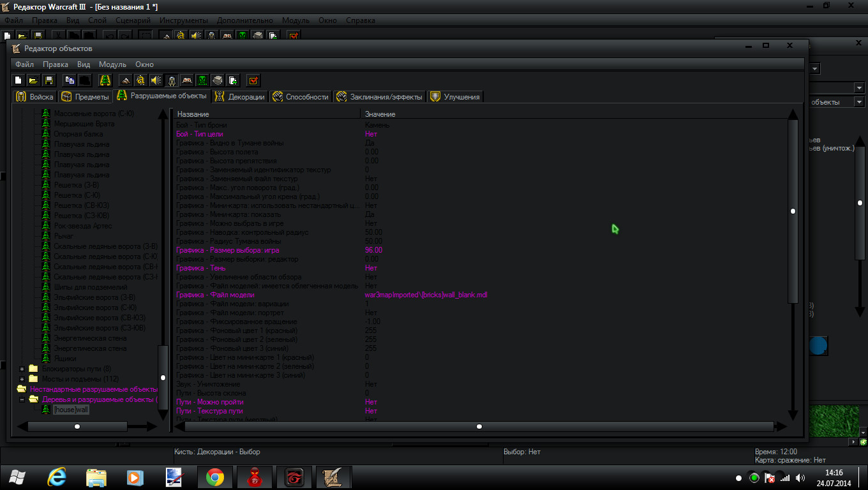This screenshot has width=868, height=490.
Task: Click system tray clock showing 14:16
Action: 834,477
